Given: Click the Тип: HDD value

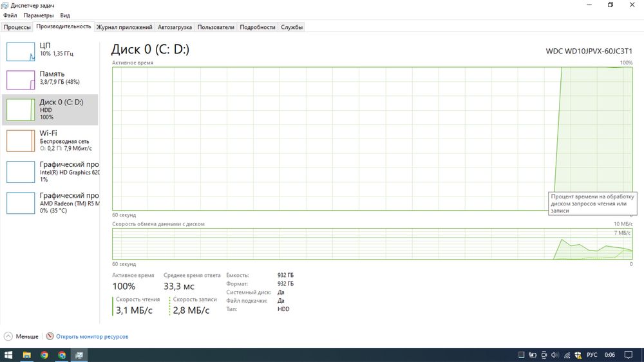Looking at the screenshot, I should click(x=283, y=309).
